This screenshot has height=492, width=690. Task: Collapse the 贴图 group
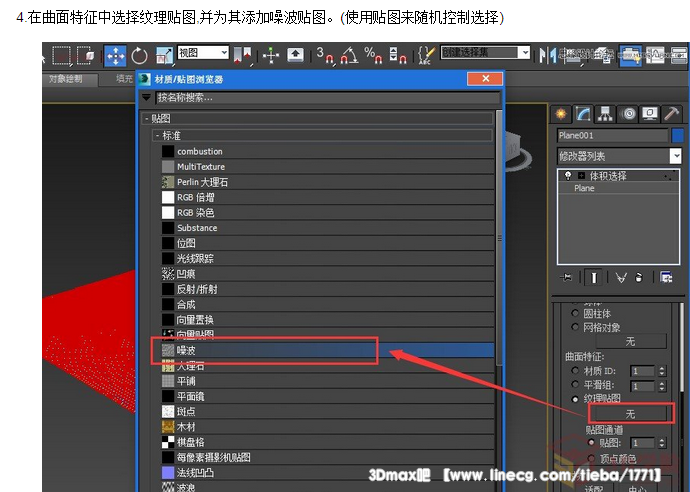147,118
